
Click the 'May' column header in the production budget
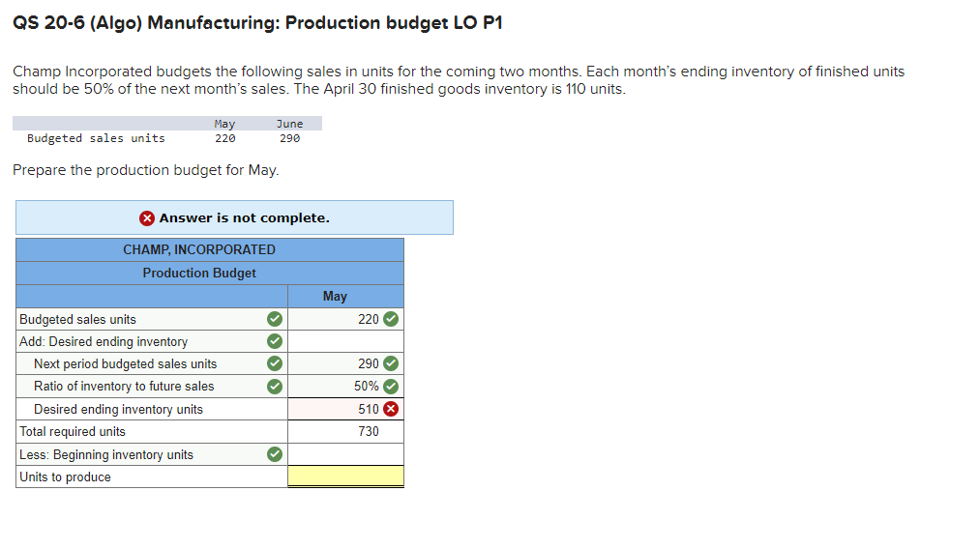pyautogui.click(x=335, y=296)
